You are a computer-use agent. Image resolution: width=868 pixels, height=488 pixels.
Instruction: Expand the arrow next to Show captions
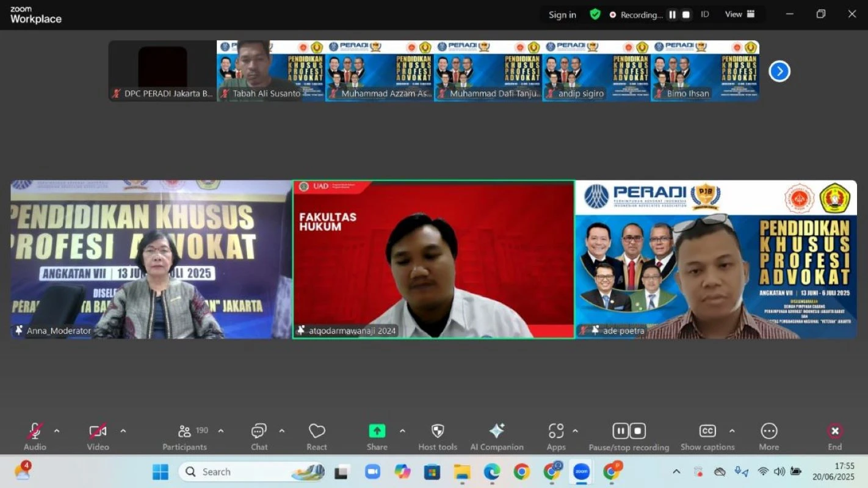[732, 431]
